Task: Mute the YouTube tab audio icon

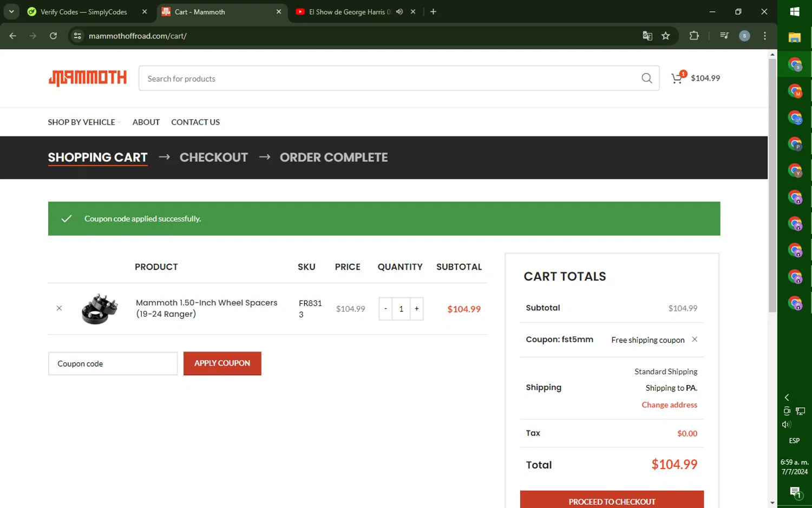Action: click(x=400, y=12)
